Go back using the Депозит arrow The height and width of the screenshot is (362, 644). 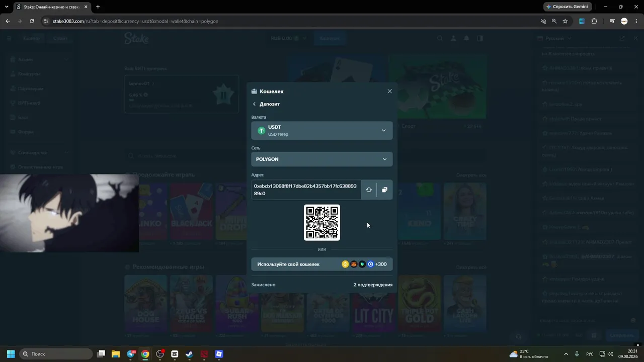[x=254, y=104]
